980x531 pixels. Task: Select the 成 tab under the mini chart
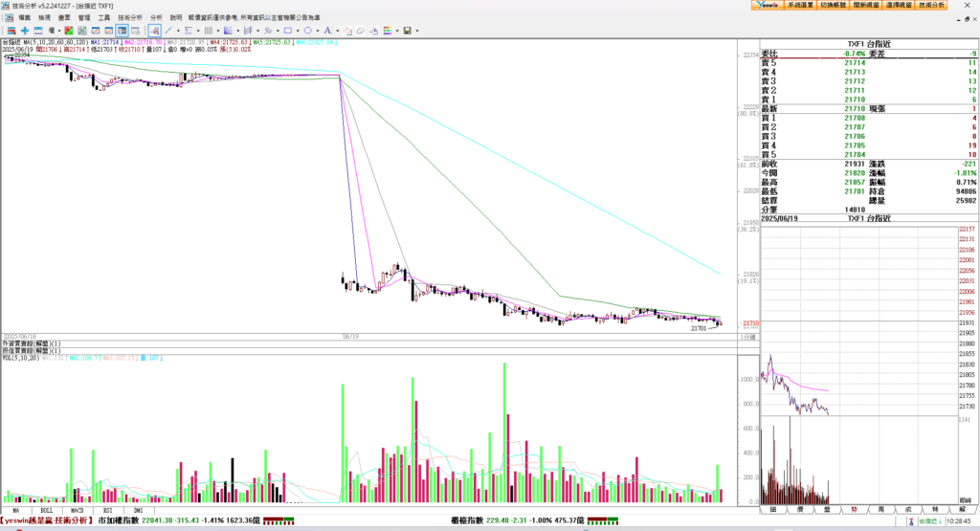click(908, 510)
